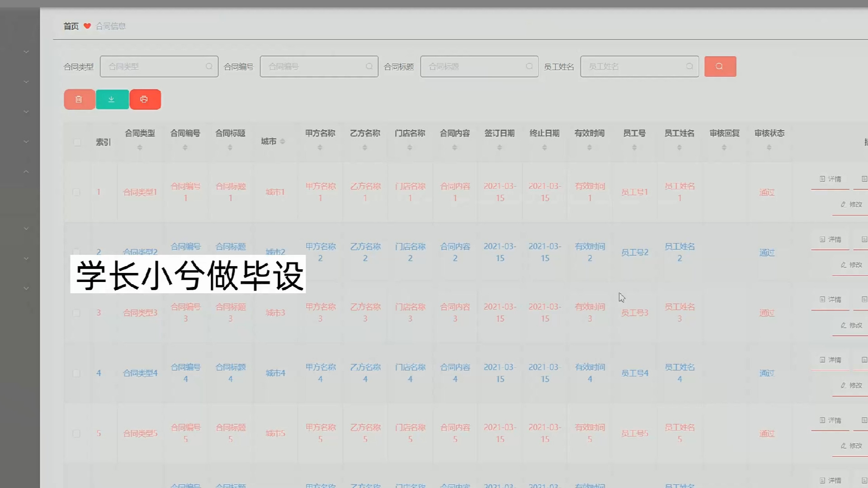Sort by 有效时间 column arrows
Image resolution: width=868 pixels, height=488 pixels.
pyautogui.click(x=590, y=147)
